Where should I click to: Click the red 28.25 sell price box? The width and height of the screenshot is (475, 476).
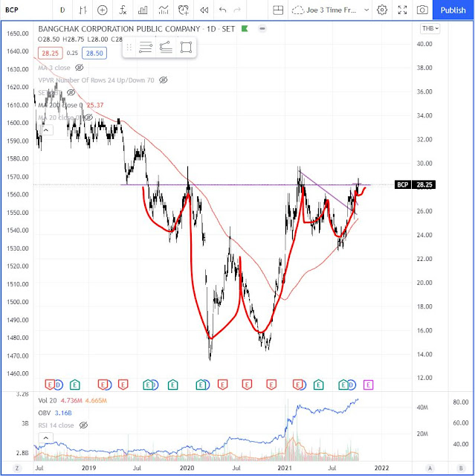tap(50, 54)
